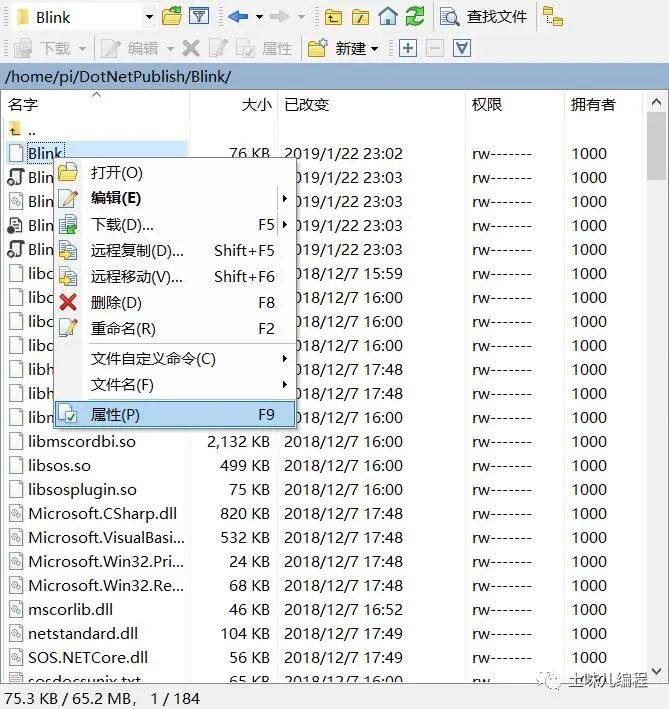669x709 pixels.
Task: Click the rename pencil toolbar icon
Action: (x=218, y=48)
